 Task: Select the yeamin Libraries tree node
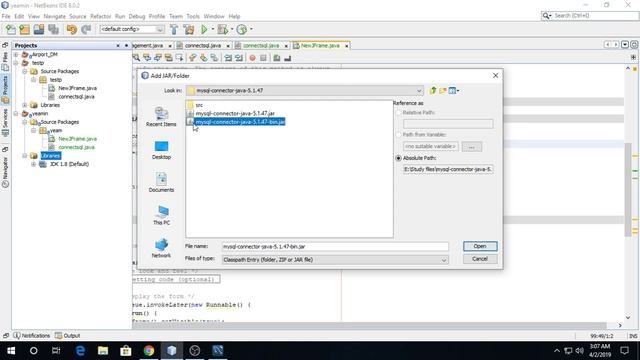(51, 156)
